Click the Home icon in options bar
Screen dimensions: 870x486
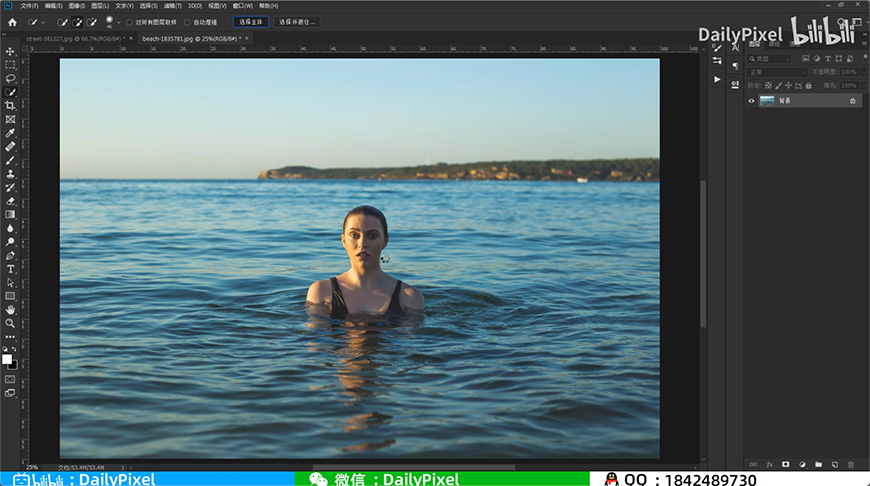pyautogui.click(x=12, y=21)
